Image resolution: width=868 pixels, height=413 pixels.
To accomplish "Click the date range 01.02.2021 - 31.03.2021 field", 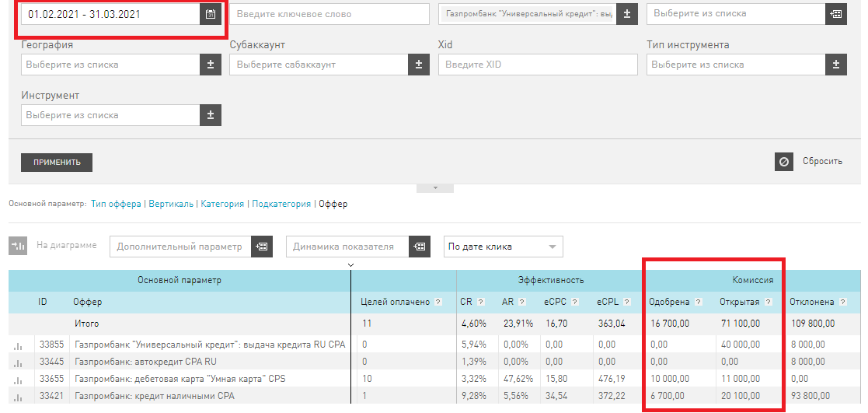I will [x=110, y=15].
